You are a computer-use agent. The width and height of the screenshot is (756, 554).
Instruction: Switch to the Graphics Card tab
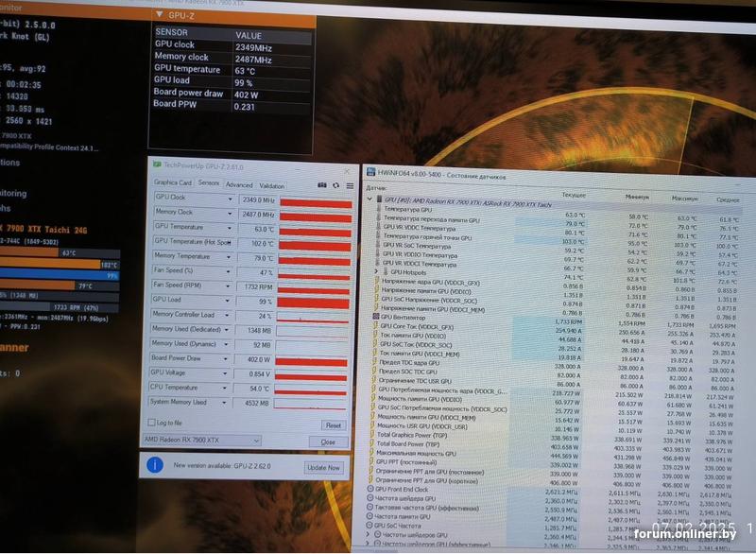173,182
